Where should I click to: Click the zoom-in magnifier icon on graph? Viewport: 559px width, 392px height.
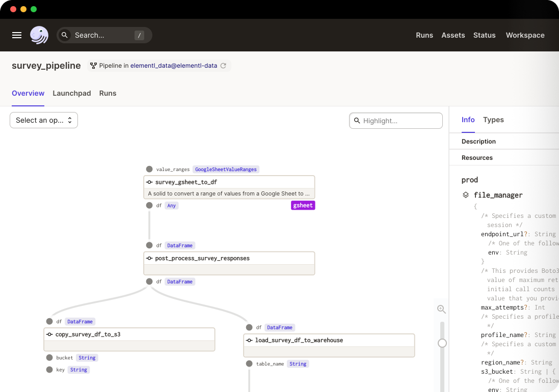(x=441, y=309)
